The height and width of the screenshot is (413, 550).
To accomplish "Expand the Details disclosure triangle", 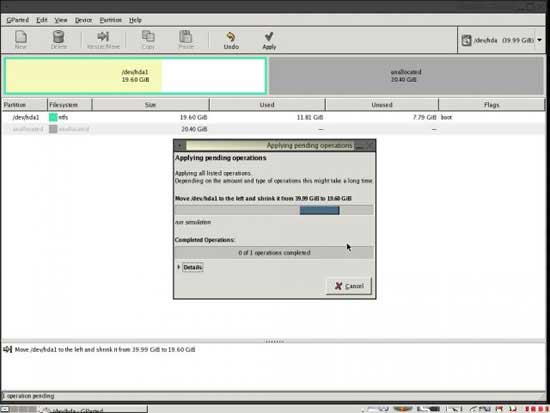I will 179,267.
